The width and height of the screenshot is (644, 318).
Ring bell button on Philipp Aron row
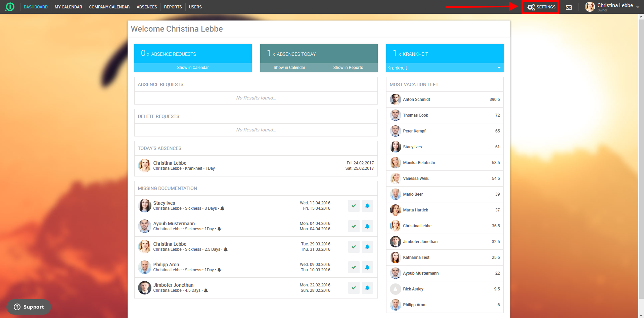pos(367,267)
